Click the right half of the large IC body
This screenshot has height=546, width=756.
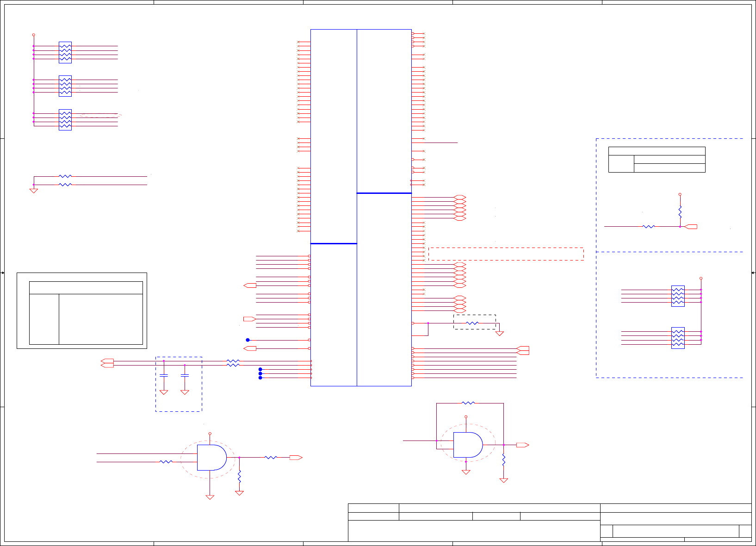[x=384, y=208]
